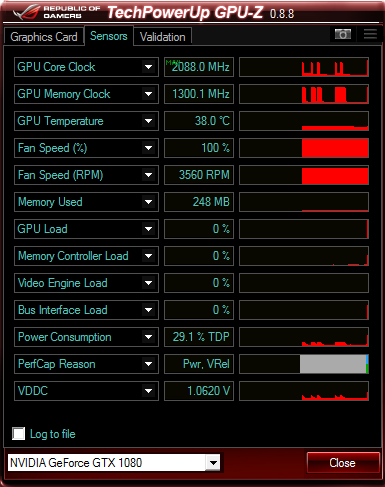Click the Video Engine Load 0 % value
The height and width of the screenshot is (487, 385).
199,283
